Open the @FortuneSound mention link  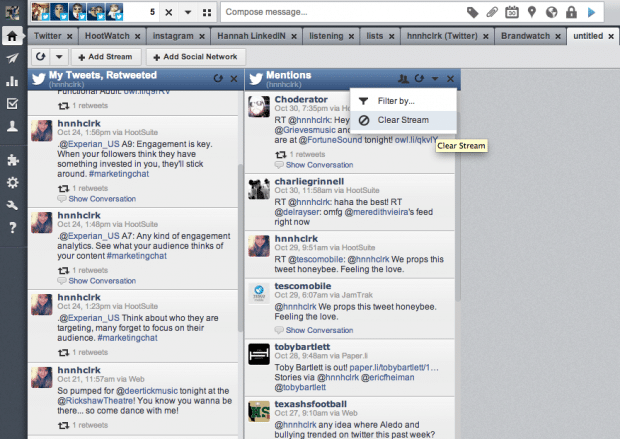click(330, 140)
